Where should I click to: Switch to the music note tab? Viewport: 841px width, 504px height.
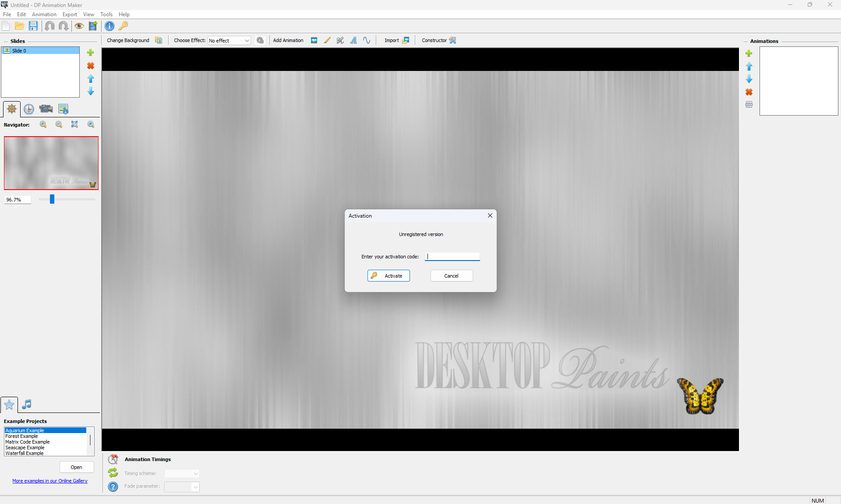pos(27,404)
